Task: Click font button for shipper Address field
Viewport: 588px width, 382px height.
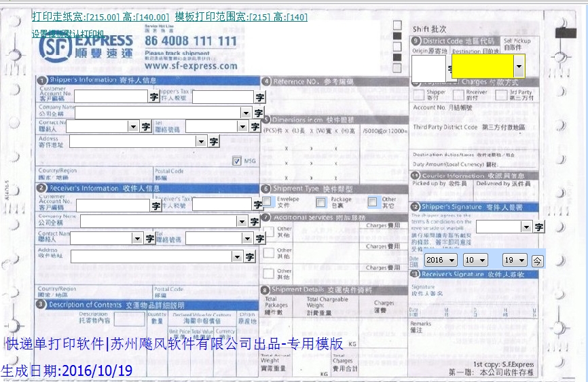Action: 214,141
